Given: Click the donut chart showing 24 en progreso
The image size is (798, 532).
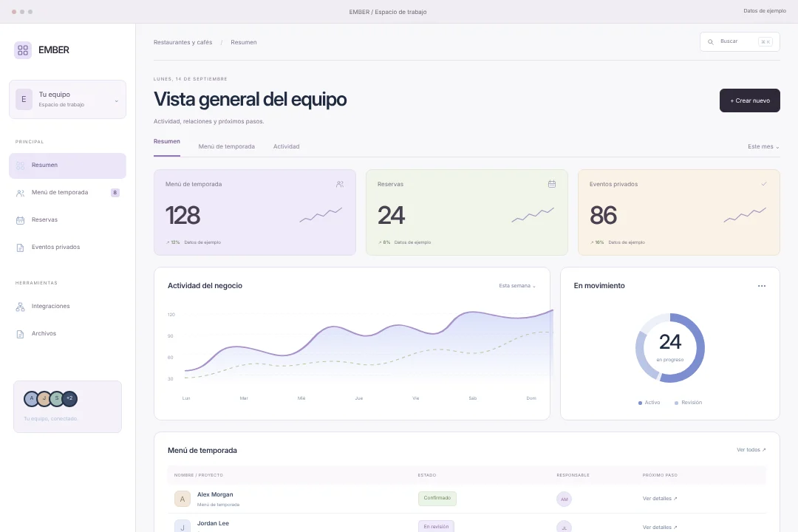Looking at the screenshot, I should (669, 348).
